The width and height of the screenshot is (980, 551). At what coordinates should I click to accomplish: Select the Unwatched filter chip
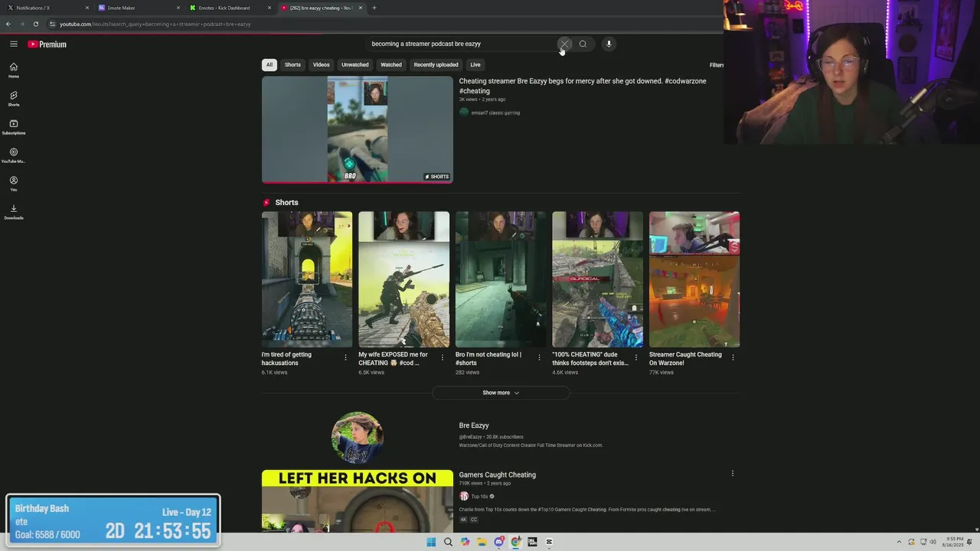[x=355, y=65]
